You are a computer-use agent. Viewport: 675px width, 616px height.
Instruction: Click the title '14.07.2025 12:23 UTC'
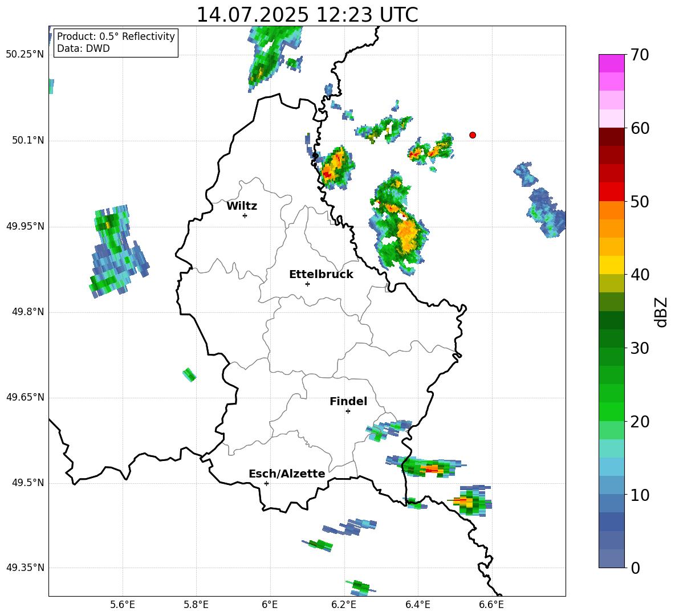click(307, 15)
